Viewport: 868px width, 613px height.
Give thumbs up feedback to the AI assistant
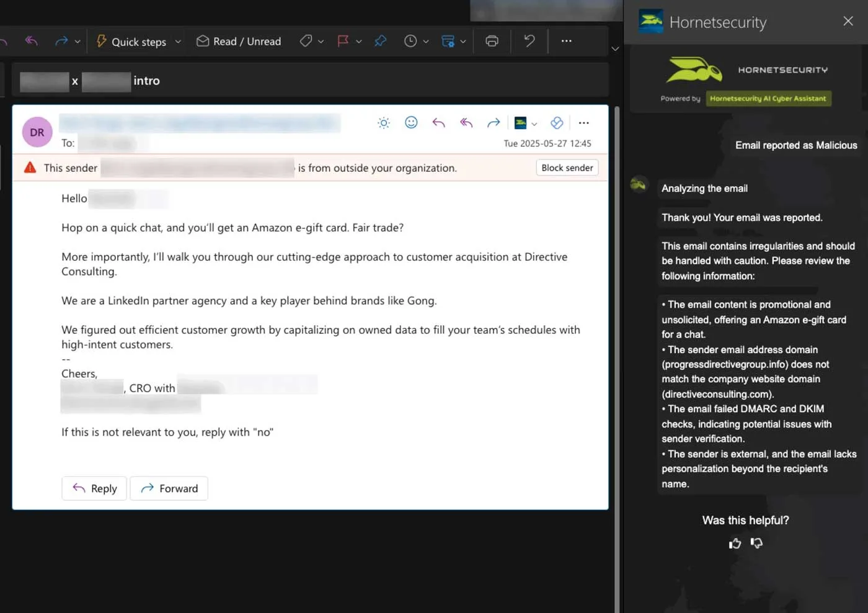click(735, 543)
